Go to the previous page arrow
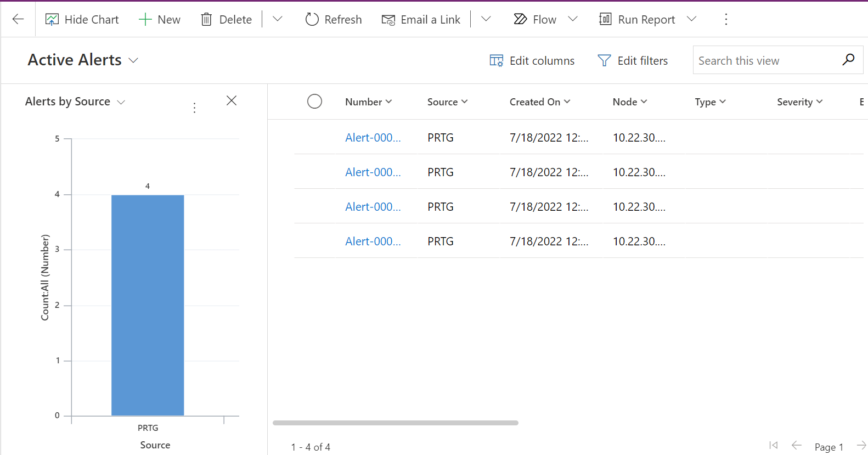The image size is (868, 455). click(797, 445)
